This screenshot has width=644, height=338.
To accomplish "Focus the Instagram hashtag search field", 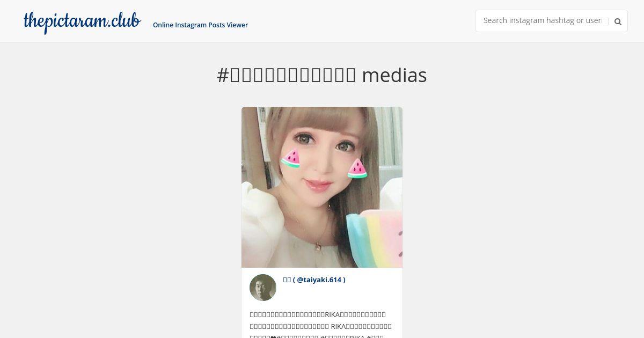I will click(543, 21).
